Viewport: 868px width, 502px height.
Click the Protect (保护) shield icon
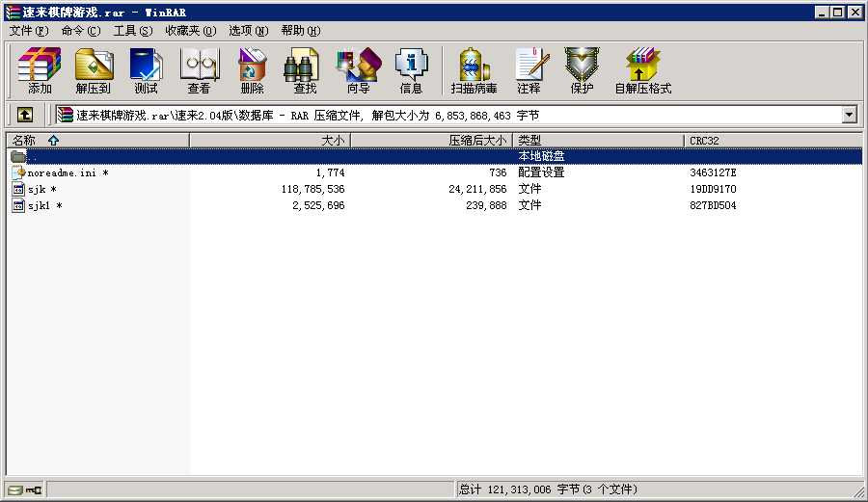tap(582, 70)
